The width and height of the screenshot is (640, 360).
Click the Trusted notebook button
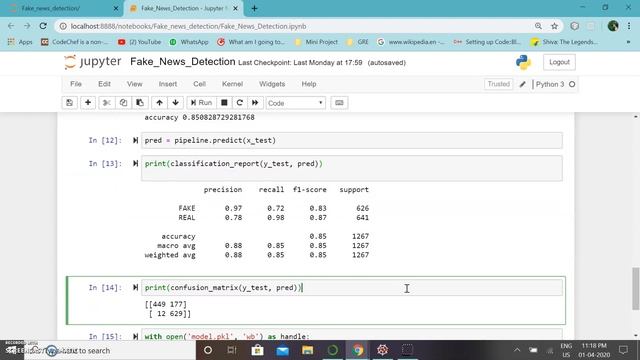[498, 84]
